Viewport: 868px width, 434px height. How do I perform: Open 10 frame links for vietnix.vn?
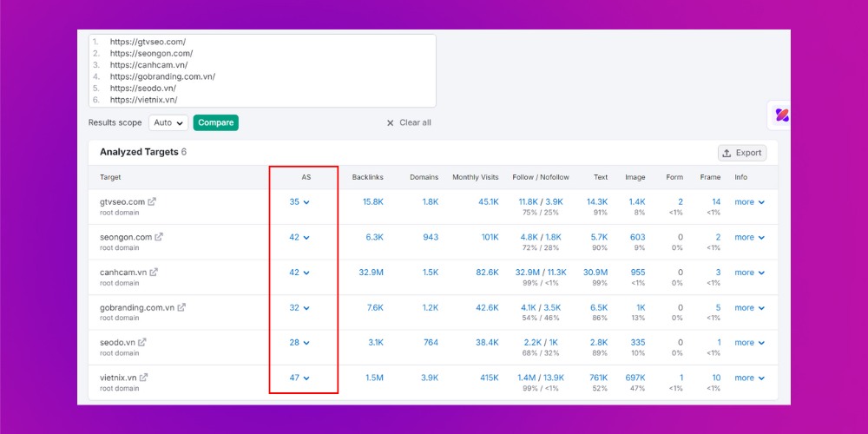tap(716, 378)
